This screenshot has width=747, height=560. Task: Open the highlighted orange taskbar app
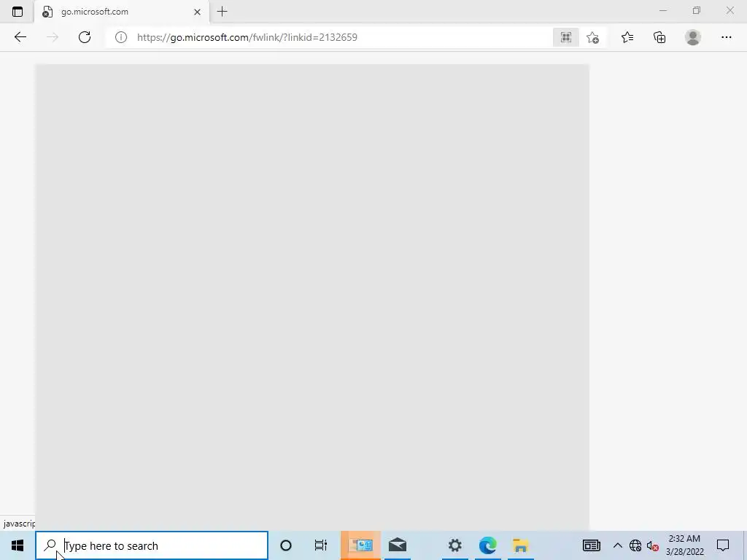click(x=360, y=545)
